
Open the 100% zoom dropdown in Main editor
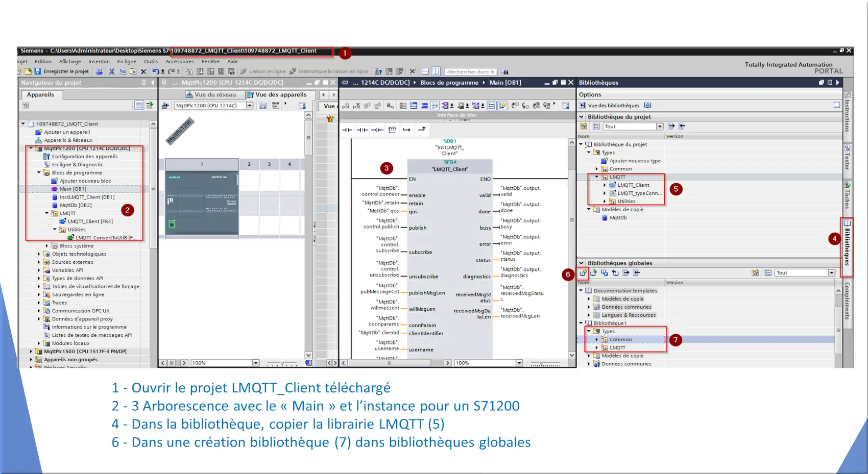pyautogui.click(x=519, y=363)
